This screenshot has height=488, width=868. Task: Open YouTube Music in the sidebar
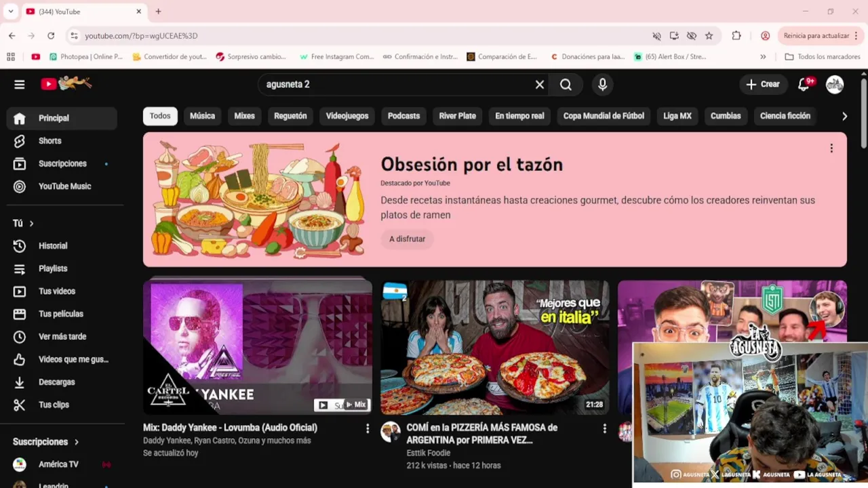click(62, 186)
